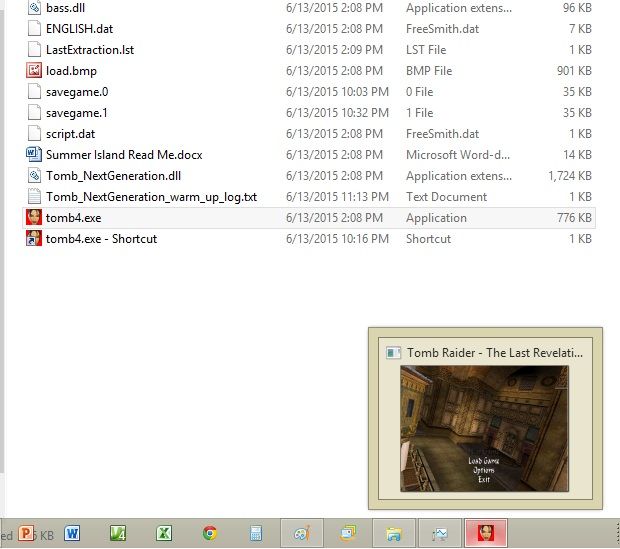Click the tomb4.exe - Shortcut icon
The height and width of the screenshot is (549, 620).
click(x=34, y=239)
